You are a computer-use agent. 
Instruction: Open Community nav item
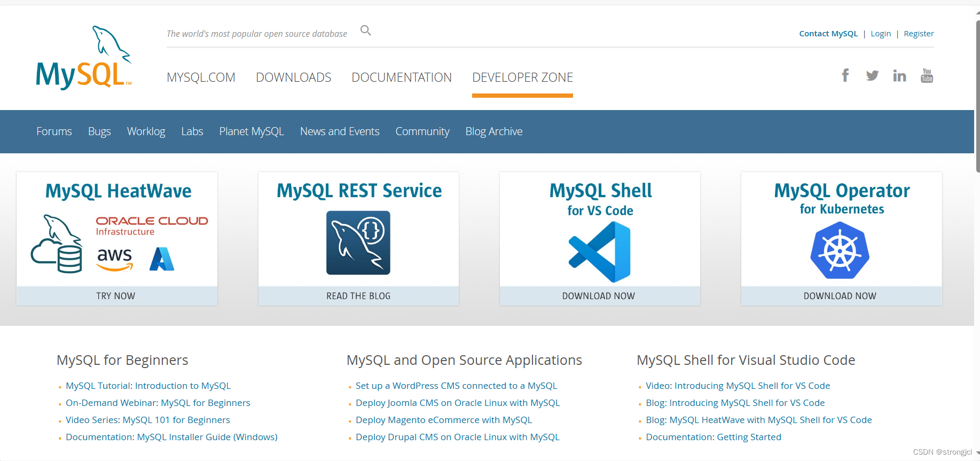[422, 131]
